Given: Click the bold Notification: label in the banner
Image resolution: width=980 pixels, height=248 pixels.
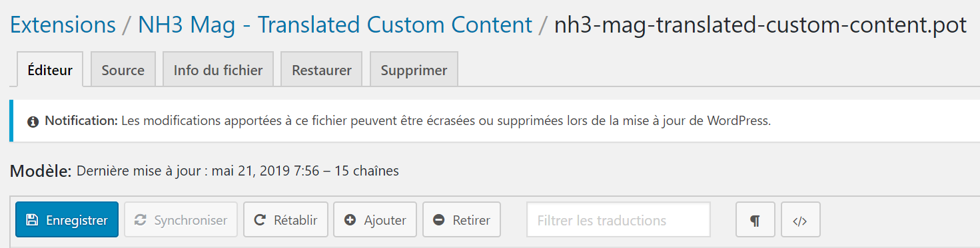Looking at the screenshot, I should [81, 122].
